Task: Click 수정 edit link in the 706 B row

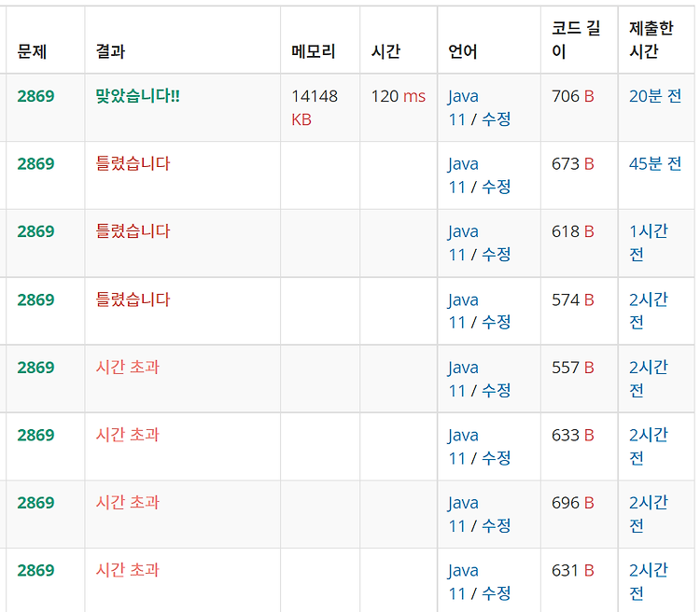Action: pos(496,119)
